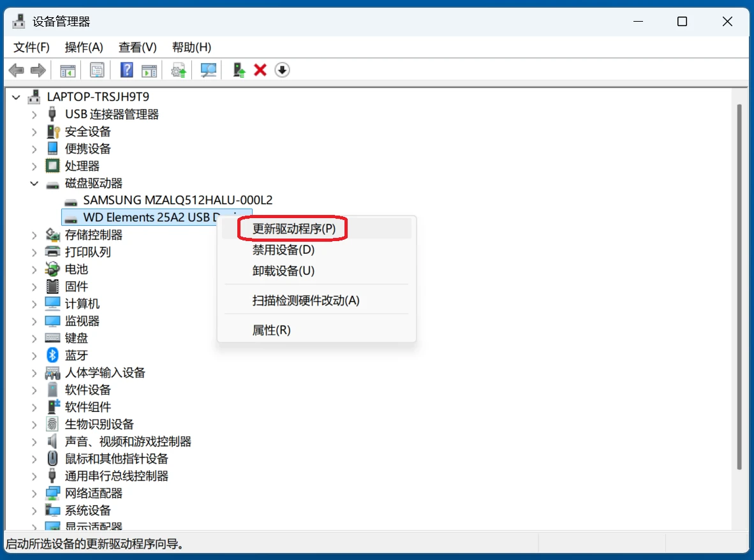Open the blue question mark Help icon
Screen dimensions: 754x560
[x=127, y=70]
